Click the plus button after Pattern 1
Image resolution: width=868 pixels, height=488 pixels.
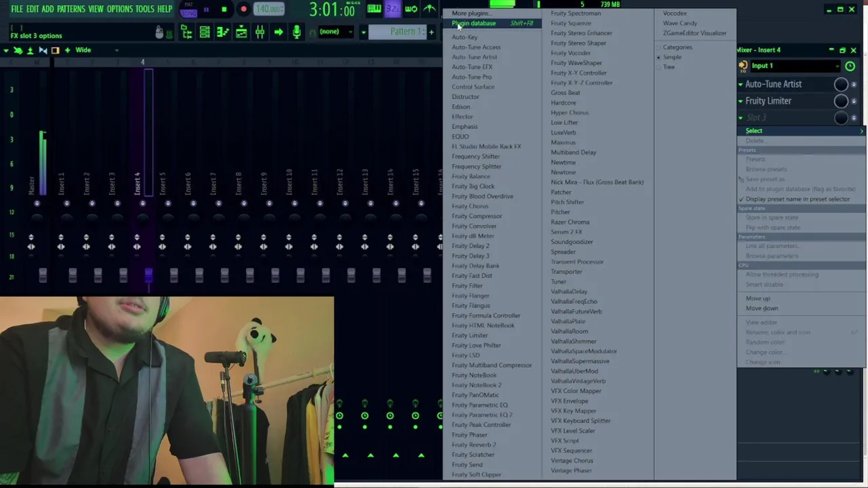431,32
